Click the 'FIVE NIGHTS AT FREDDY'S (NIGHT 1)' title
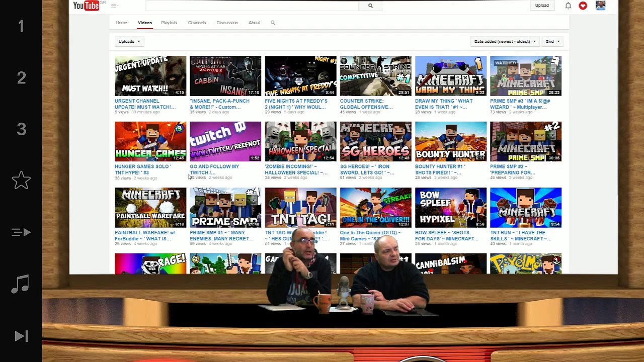 [296, 104]
